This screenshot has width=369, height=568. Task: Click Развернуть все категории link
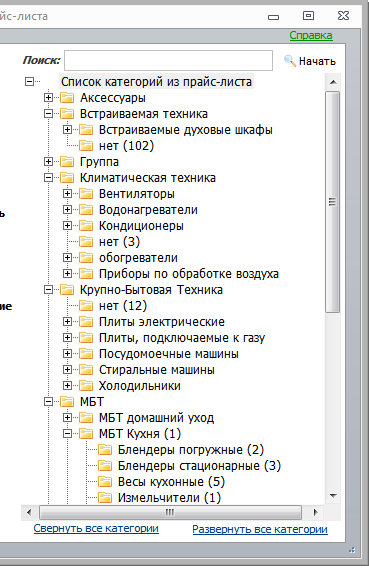pyautogui.click(x=260, y=529)
